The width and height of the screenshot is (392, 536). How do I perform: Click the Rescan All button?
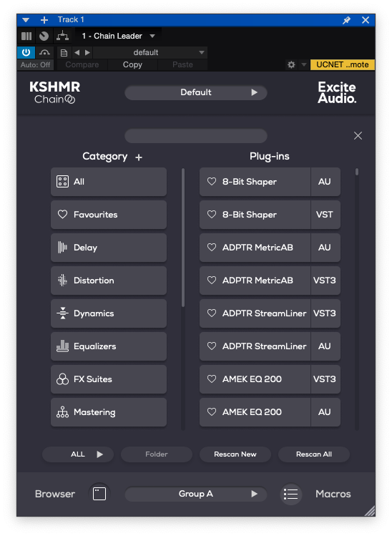pyautogui.click(x=314, y=454)
